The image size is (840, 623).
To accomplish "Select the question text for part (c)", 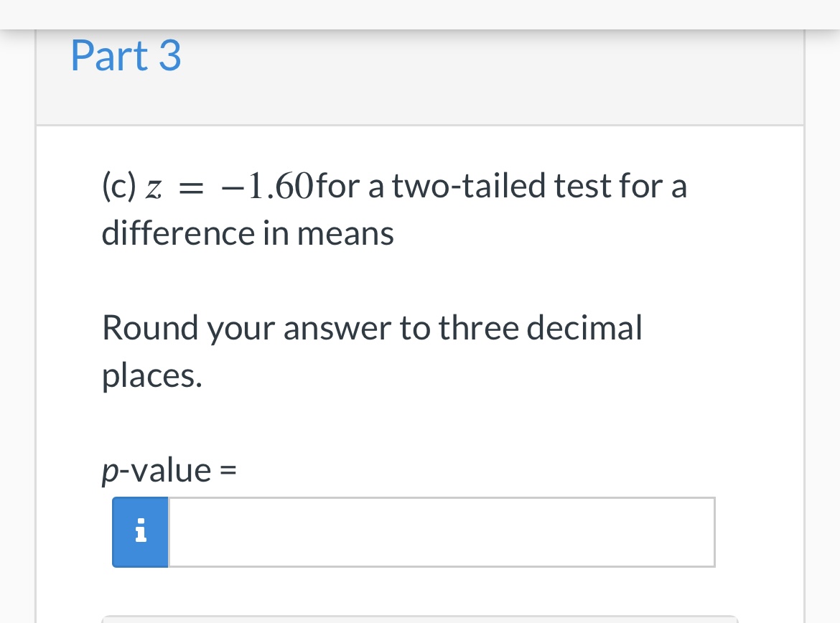I will pyautogui.click(x=393, y=208).
